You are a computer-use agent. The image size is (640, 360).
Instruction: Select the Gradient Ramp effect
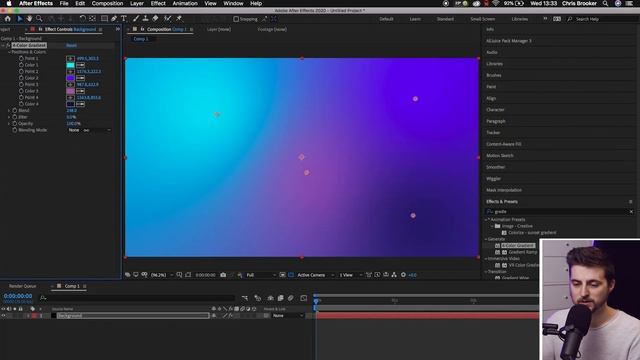522,252
